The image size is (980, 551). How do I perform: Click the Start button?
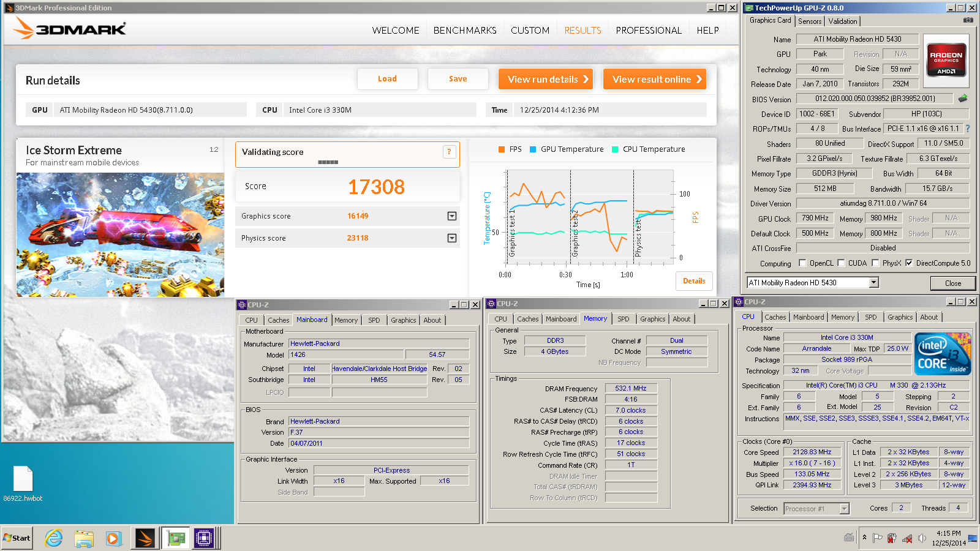pos(17,538)
